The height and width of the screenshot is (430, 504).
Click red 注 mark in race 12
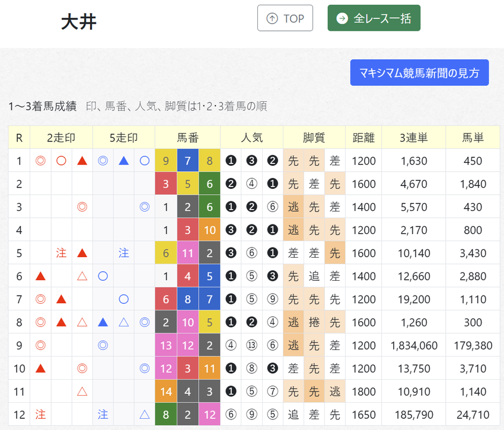(40, 415)
